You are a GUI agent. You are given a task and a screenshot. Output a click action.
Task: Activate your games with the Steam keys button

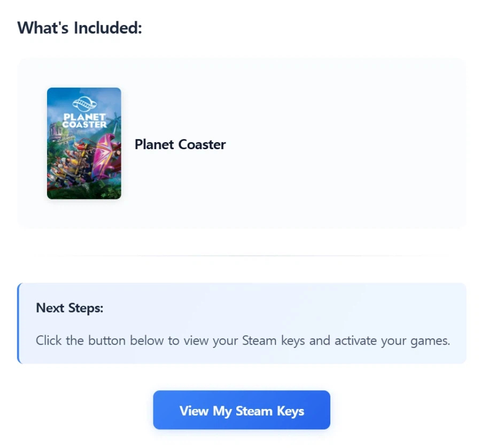coord(241,410)
